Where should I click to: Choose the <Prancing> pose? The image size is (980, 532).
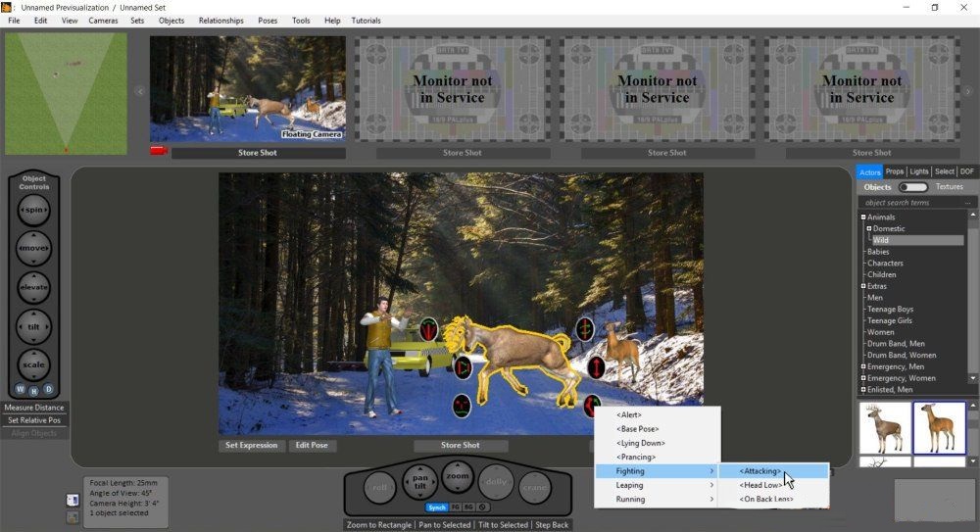pyautogui.click(x=657, y=457)
